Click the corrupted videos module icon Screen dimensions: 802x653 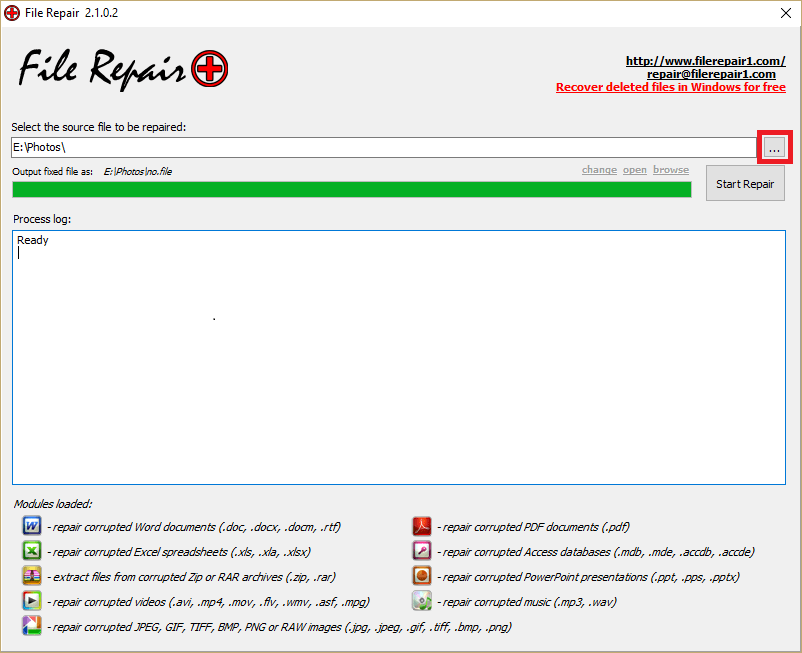point(32,601)
